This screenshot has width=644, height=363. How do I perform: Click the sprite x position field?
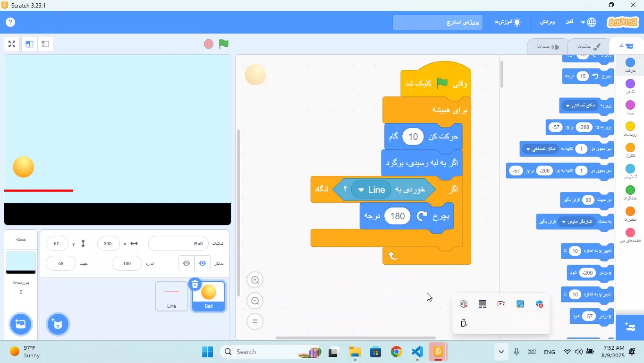coord(109,244)
